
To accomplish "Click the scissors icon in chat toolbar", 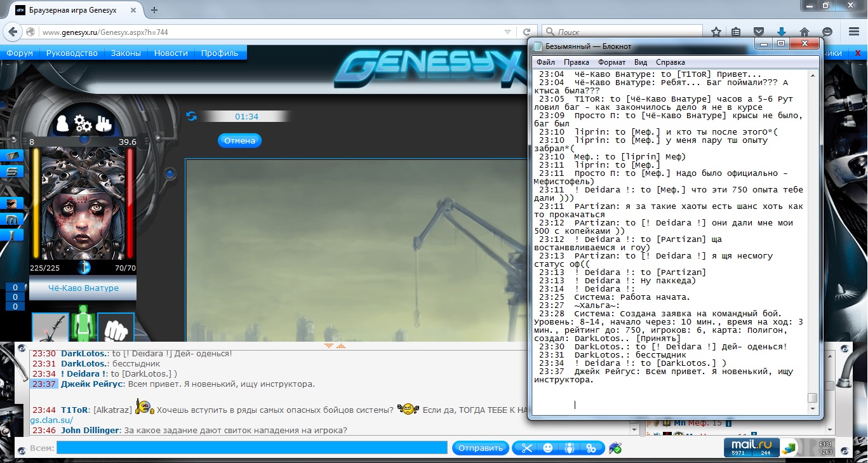I will [x=526, y=448].
